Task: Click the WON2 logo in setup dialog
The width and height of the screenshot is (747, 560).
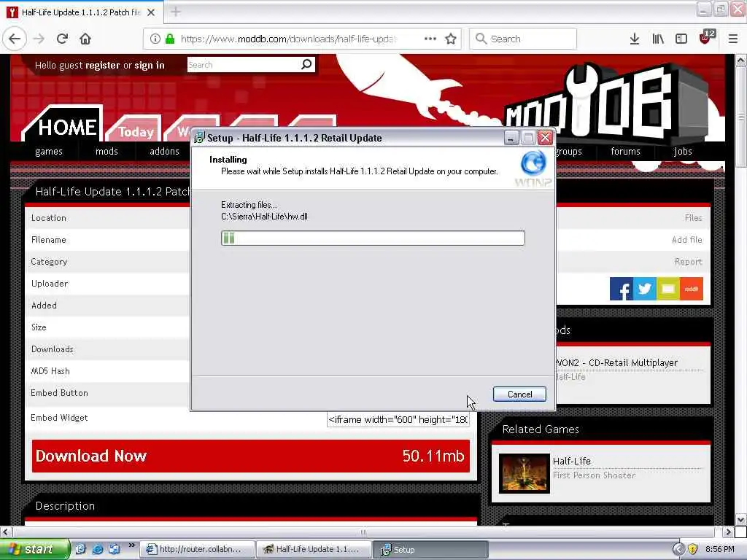Action: tap(533, 169)
